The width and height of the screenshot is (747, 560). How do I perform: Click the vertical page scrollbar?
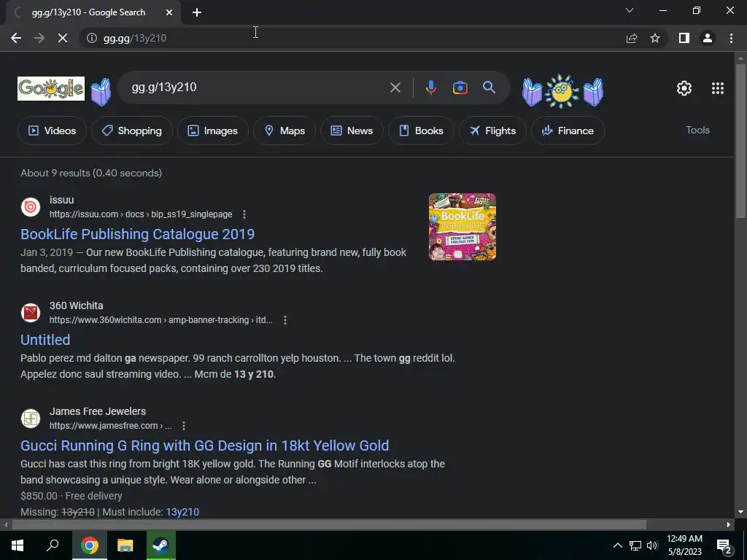point(740,140)
